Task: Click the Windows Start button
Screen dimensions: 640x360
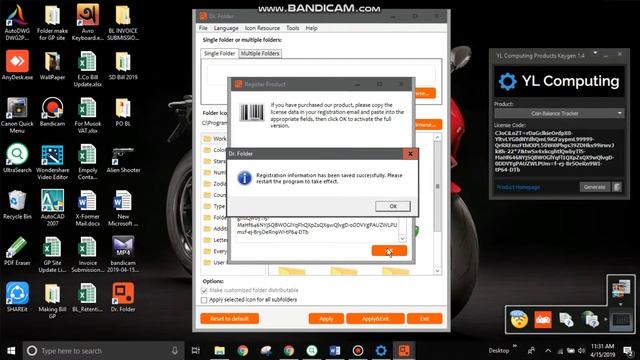Action: point(11,351)
